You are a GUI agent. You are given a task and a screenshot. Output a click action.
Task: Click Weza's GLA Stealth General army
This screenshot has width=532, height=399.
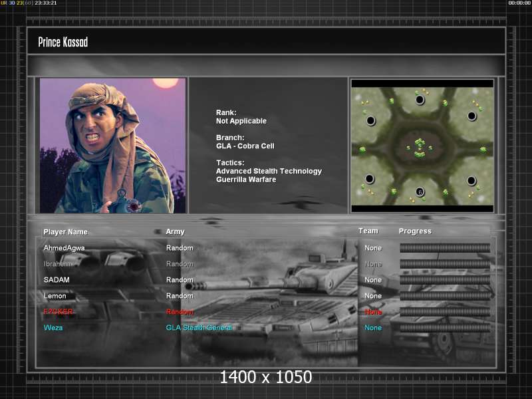point(199,328)
